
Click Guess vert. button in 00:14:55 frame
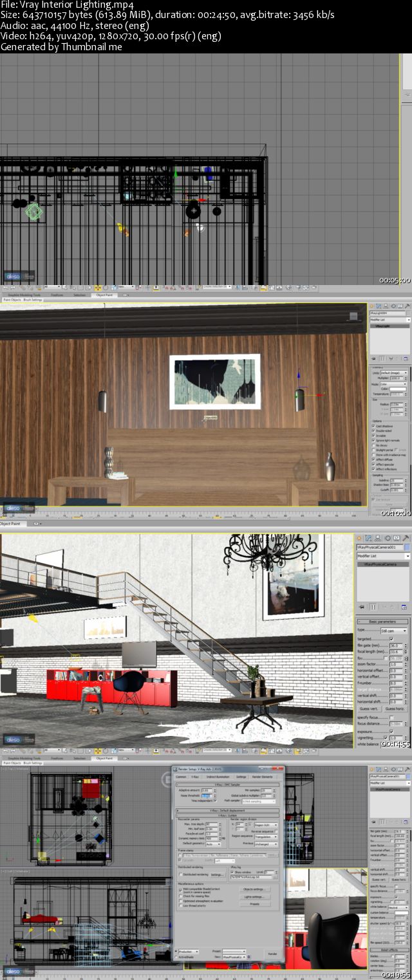pos(370,708)
